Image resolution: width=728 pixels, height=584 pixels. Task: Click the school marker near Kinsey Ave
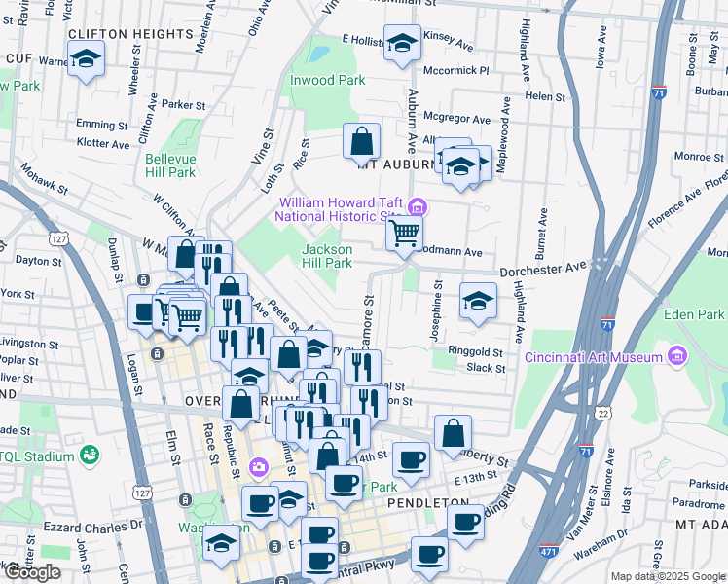(x=402, y=47)
